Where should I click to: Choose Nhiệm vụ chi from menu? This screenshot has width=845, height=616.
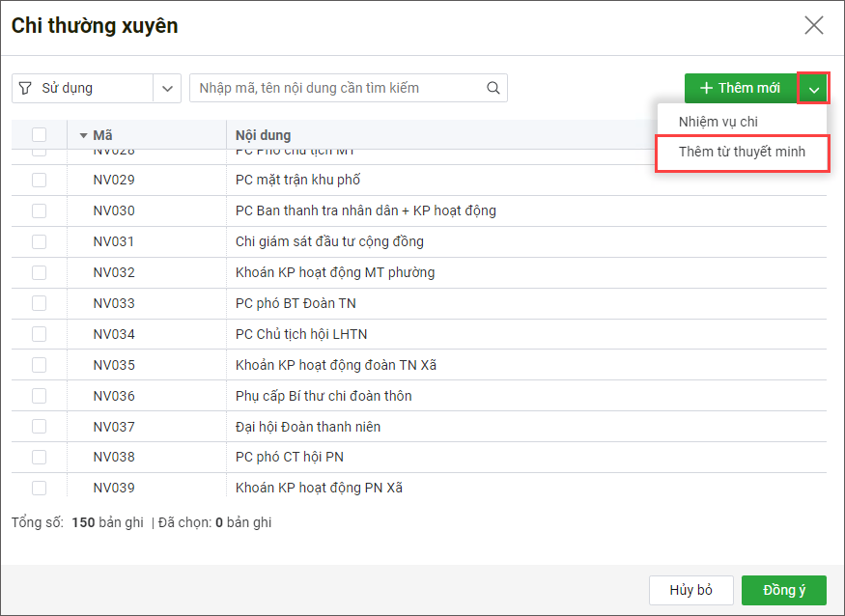718,121
